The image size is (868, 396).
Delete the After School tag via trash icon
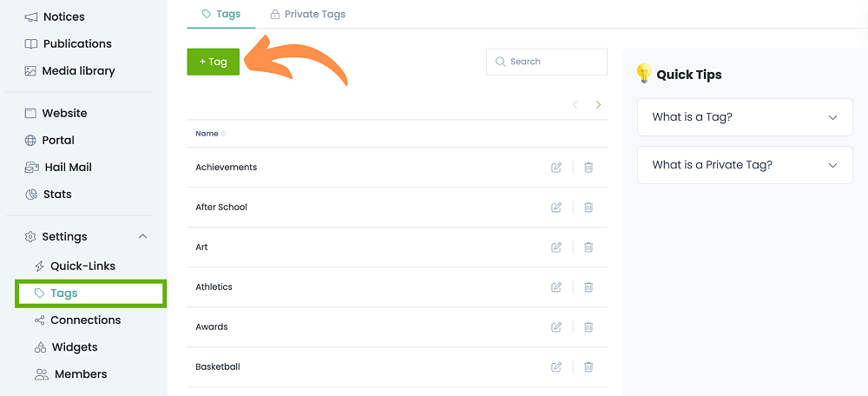[x=588, y=208]
